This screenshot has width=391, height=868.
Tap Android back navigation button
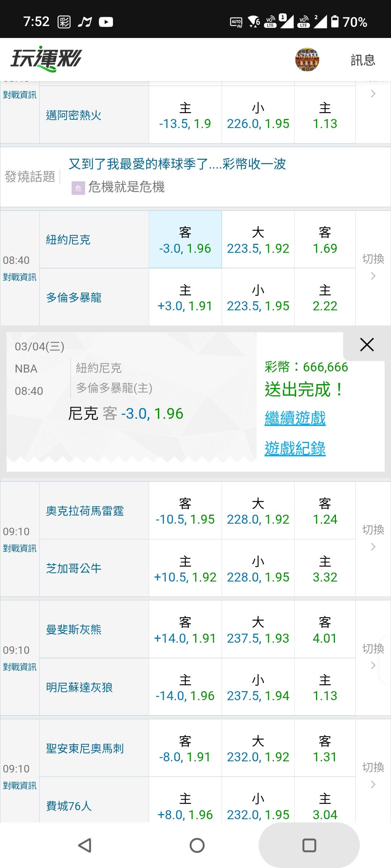[85, 846]
